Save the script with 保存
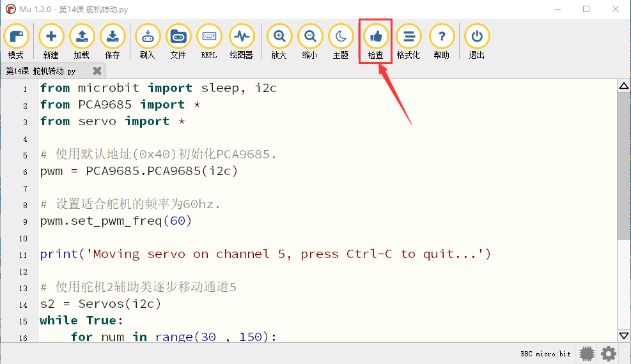 (x=113, y=42)
